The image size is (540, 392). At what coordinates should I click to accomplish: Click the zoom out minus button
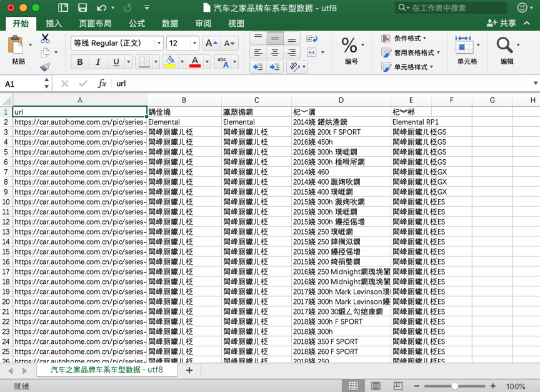(416, 386)
